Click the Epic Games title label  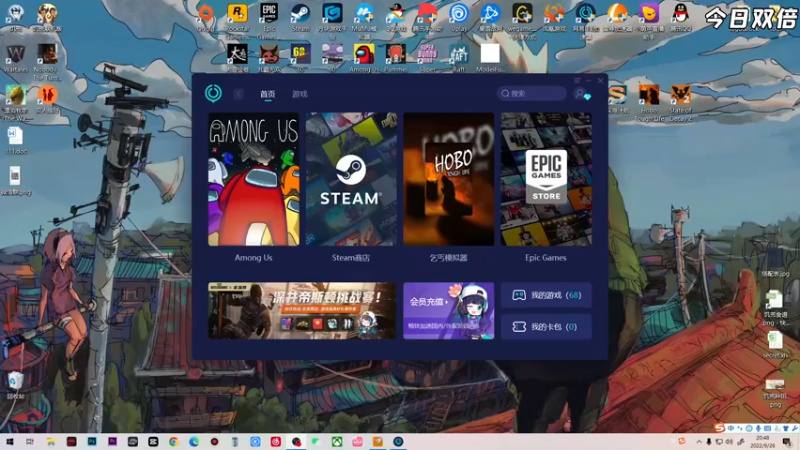tap(546, 258)
